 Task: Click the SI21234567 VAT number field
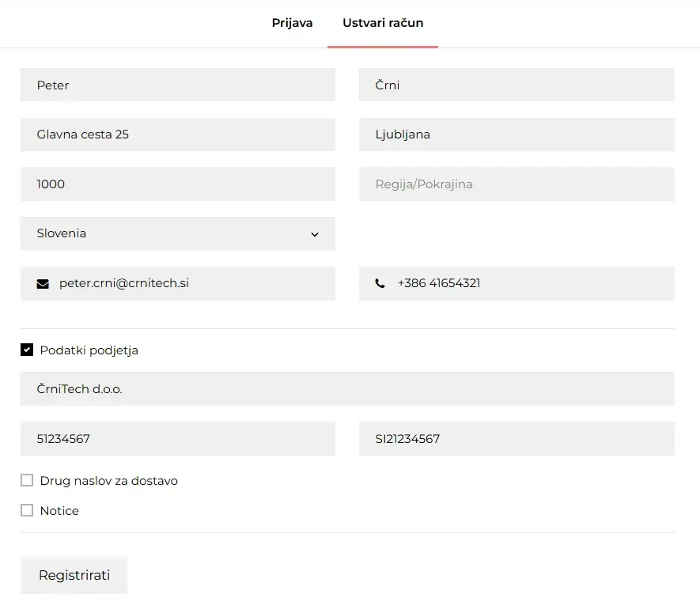click(x=516, y=438)
